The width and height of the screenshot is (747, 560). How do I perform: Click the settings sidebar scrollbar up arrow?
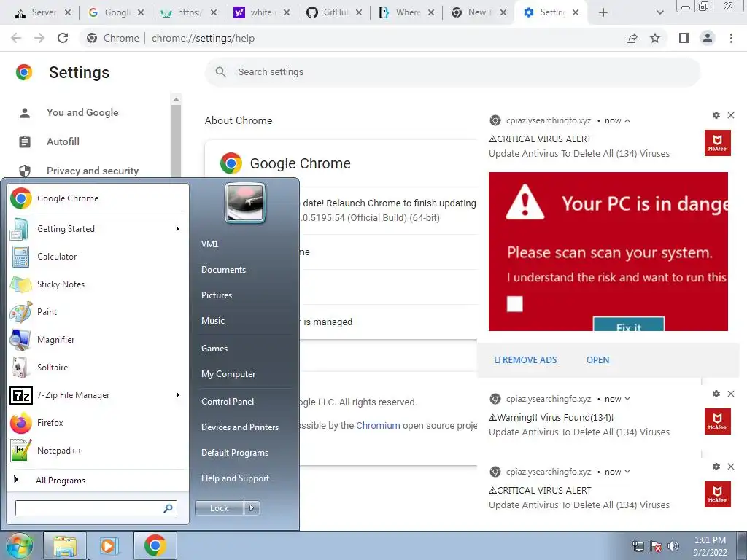tap(176, 99)
